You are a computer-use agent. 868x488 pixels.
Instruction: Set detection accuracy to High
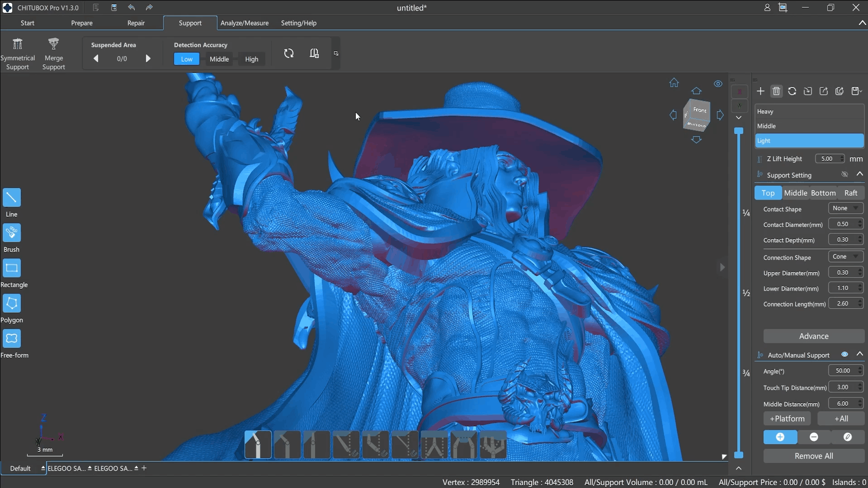tap(252, 59)
